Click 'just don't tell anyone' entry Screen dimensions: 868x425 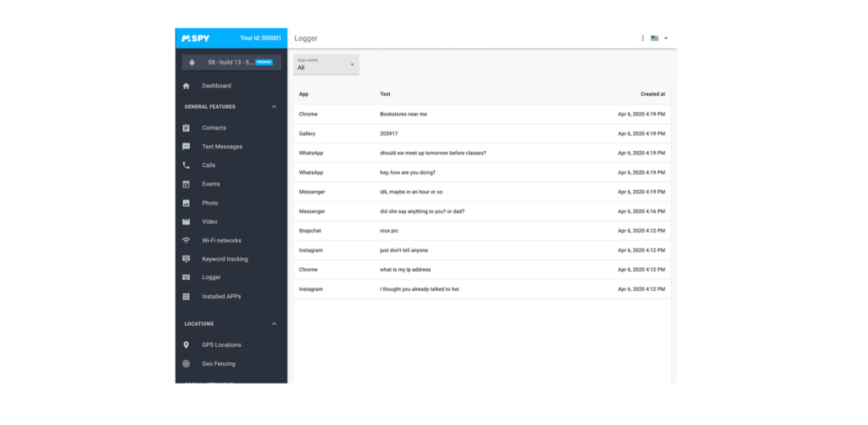point(403,250)
